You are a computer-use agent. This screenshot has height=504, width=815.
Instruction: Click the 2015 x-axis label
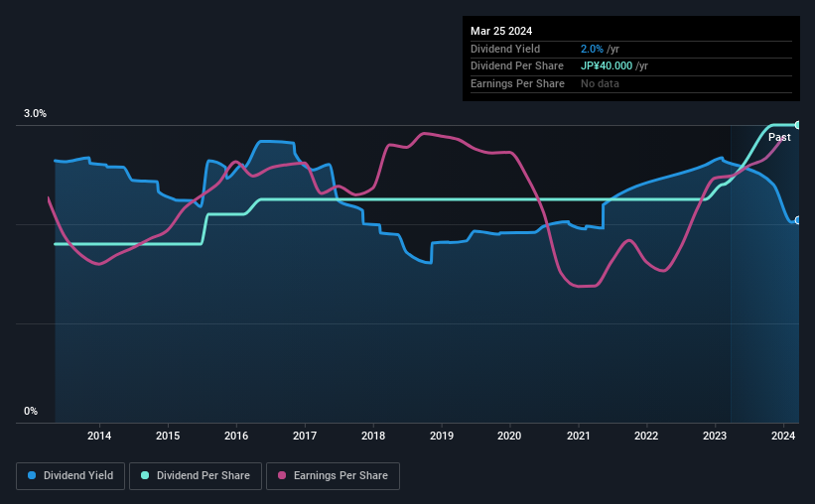168,436
